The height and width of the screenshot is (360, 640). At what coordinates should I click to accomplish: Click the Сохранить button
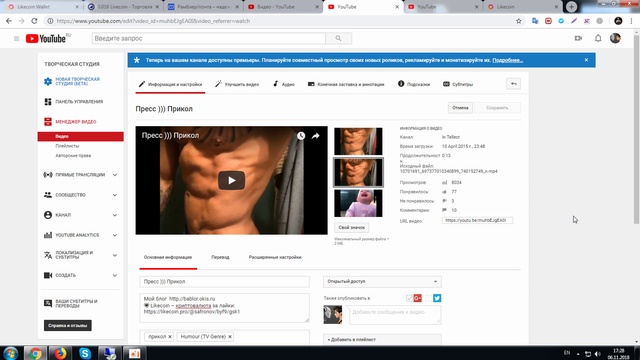coord(497,108)
